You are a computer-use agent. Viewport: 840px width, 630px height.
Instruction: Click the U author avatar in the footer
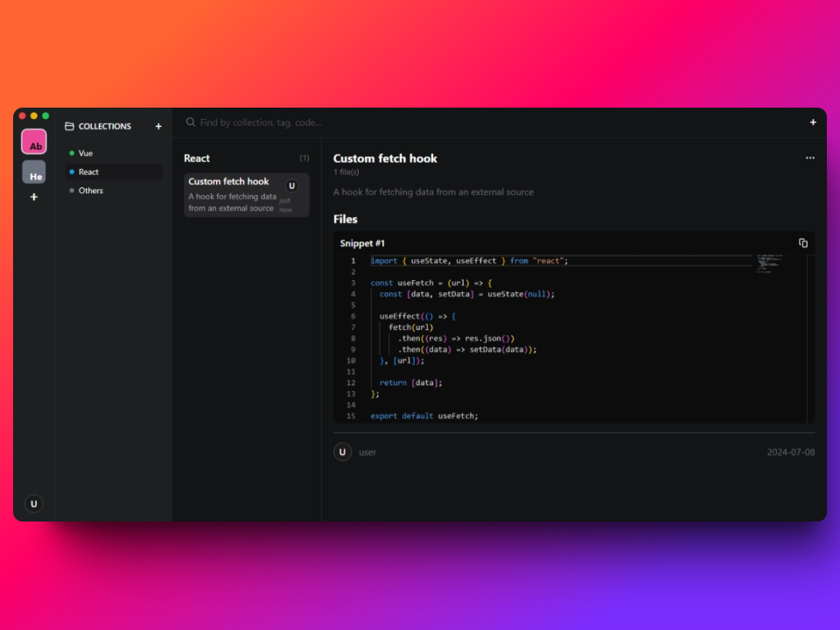342,451
